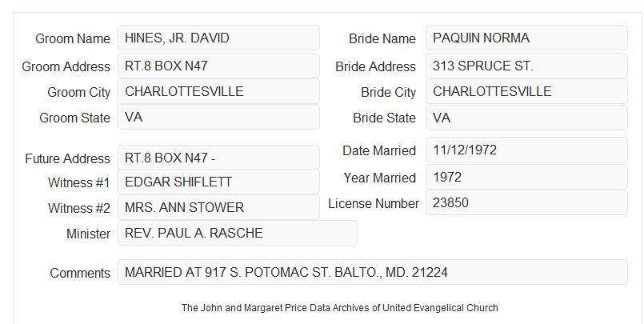The image size is (644, 324).
Task: Select the Date Married field
Action: (x=526, y=150)
